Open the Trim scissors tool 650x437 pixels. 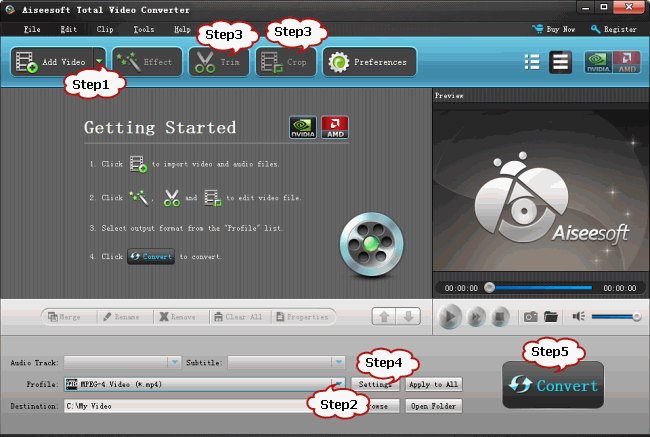(219, 62)
